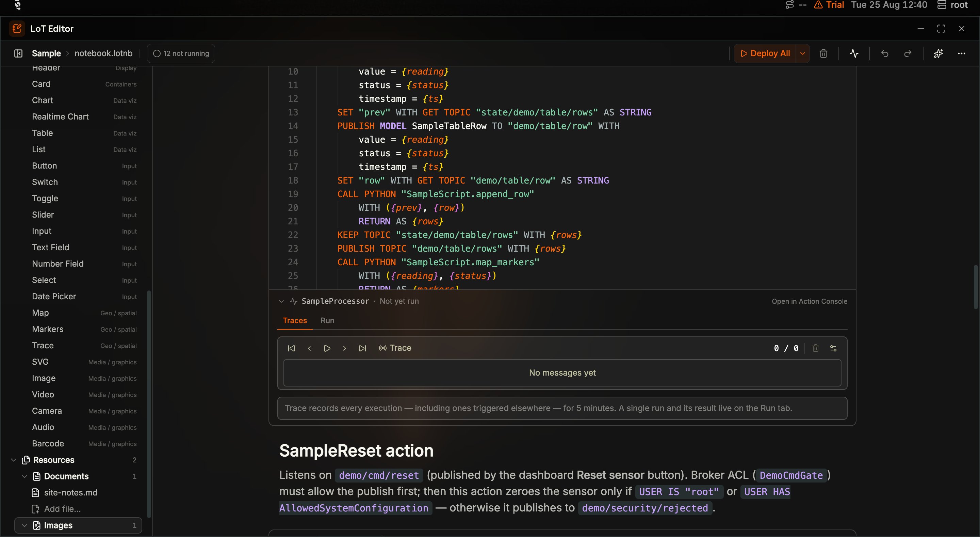This screenshot has height=537, width=980.
Task: Step to next trace message
Action: pyautogui.click(x=345, y=348)
